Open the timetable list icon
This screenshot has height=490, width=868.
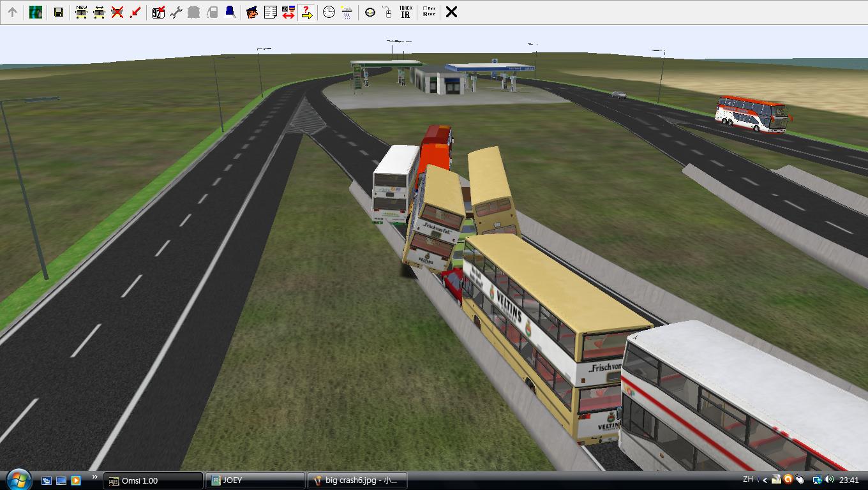[x=270, y=12]
